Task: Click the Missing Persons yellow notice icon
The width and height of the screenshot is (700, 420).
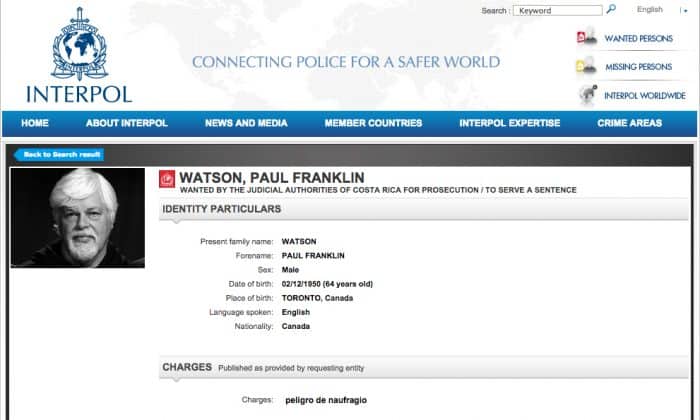Action: coord(586,66)
